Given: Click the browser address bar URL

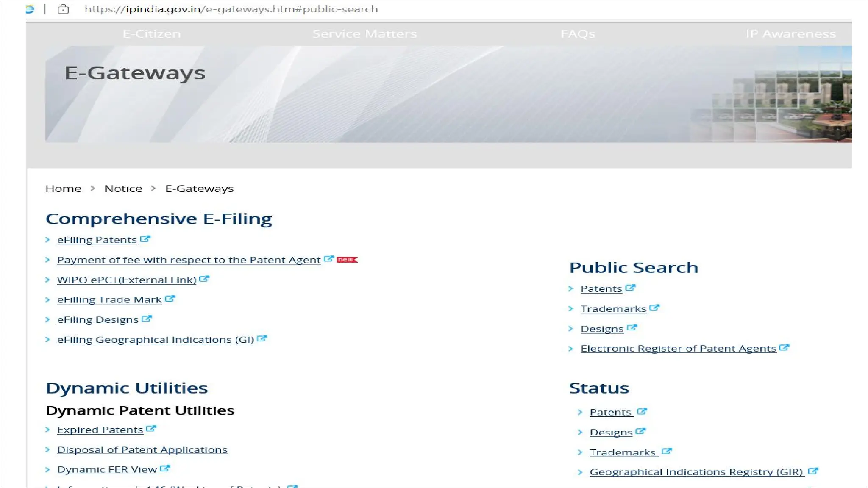Looking at the screenshot, I should [x=231, y=9].
